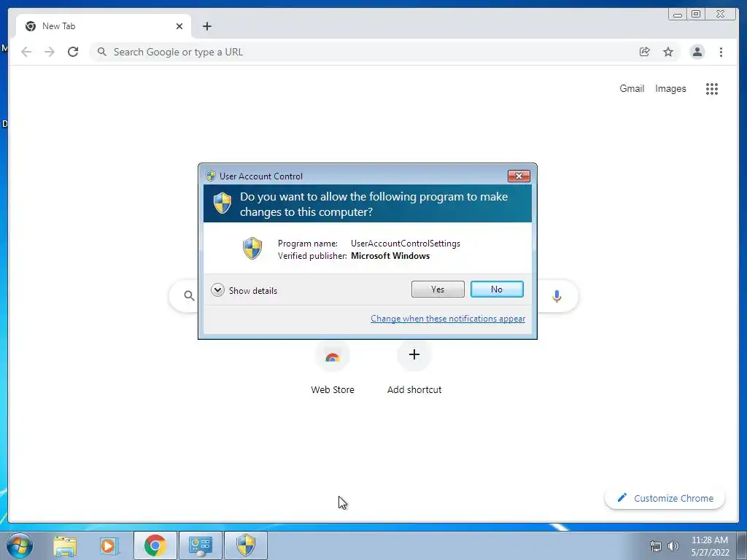This screenshot has height=560, width=747.
Task: Reload the page in Chrome
Action: pyautogui.click(x=73, y=52)
